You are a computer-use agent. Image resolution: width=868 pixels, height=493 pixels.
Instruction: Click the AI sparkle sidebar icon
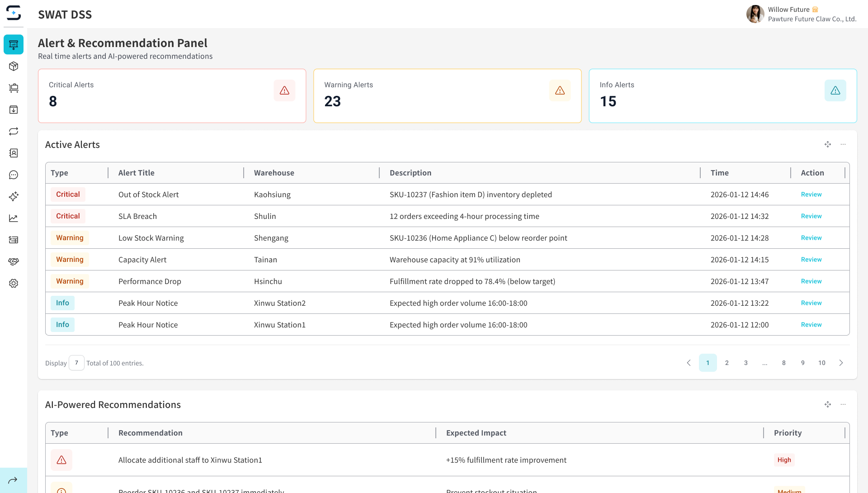point(14,197)
